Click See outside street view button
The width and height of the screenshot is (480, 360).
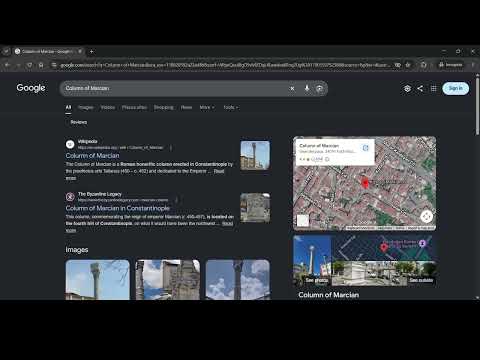[421, 280]
